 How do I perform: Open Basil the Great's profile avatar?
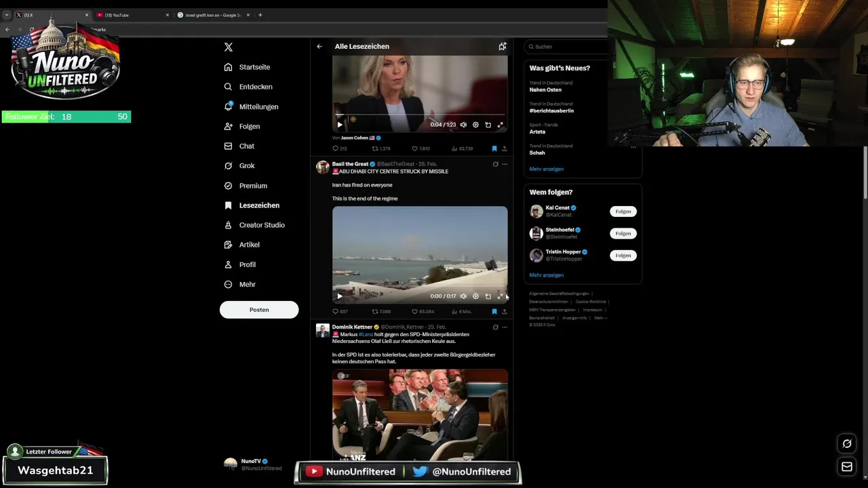coord(323,167)
